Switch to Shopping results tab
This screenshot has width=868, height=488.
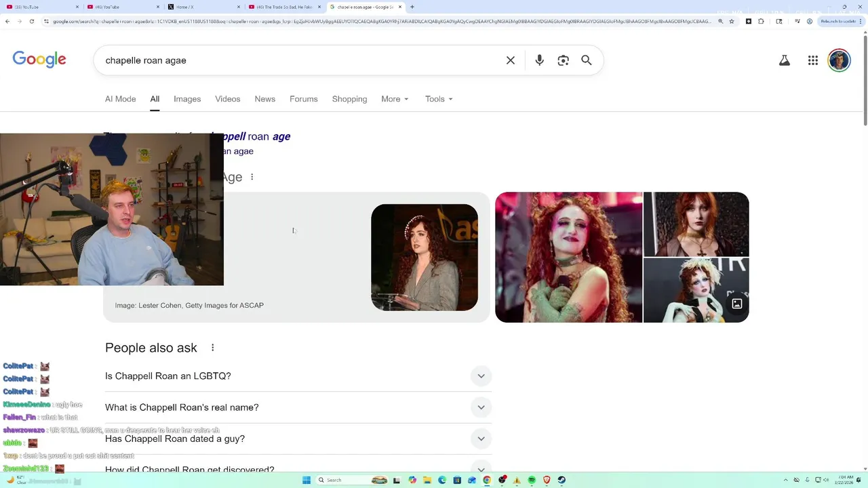tap(349, 99)
